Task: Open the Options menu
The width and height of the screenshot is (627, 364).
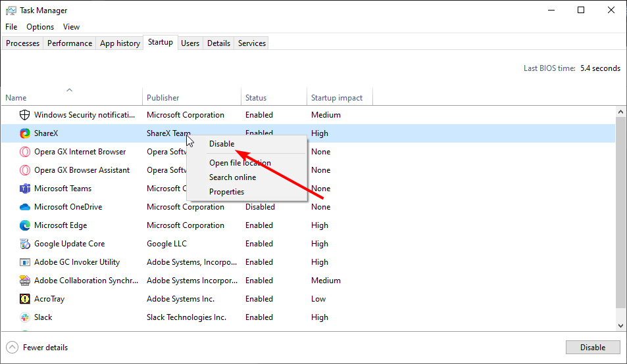Action: 40,27
